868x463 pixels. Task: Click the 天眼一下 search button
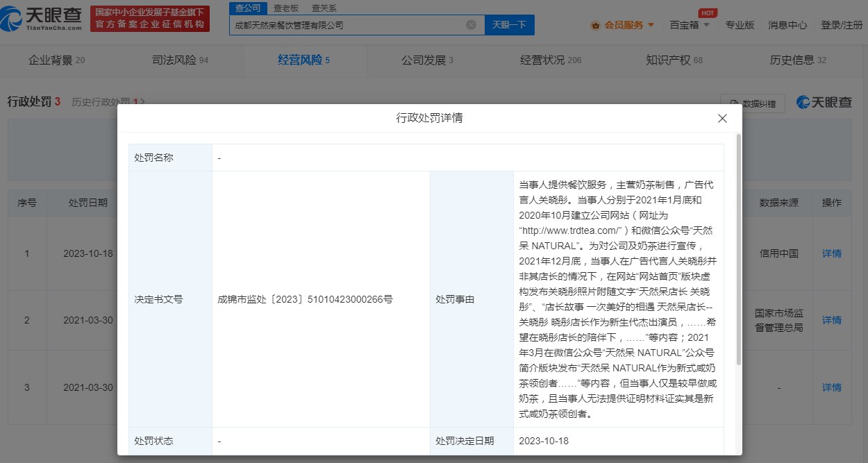[x=509, y=25]
